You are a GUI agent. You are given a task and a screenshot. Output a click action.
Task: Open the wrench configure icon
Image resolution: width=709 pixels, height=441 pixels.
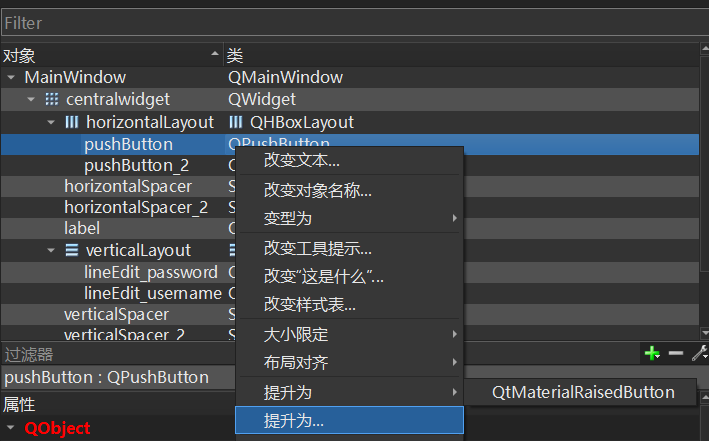point(700,353)
